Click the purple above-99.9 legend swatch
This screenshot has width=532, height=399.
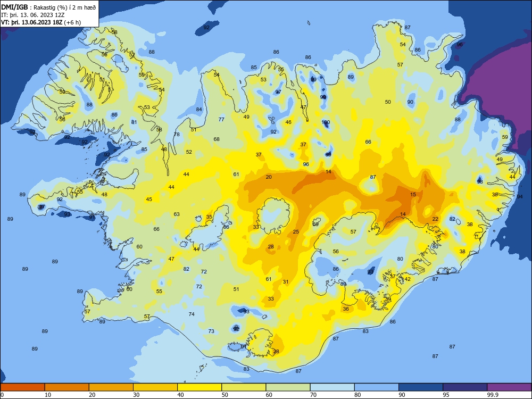pos(509,387)
